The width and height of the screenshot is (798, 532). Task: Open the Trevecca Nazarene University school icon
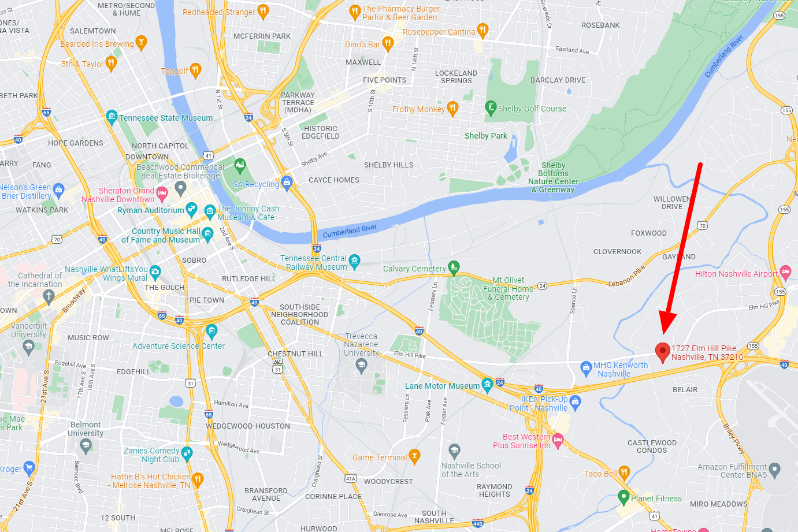(362, 364)
